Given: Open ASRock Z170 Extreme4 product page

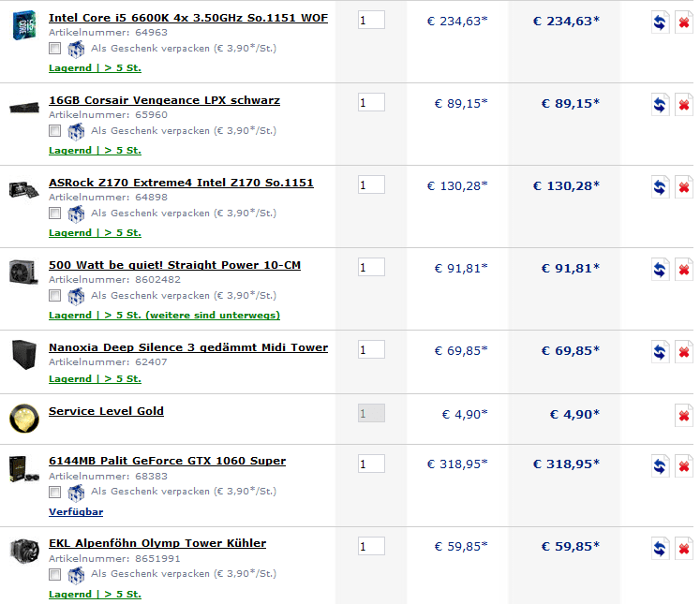Looking at the screenshot, I should [x=181, y=183].
